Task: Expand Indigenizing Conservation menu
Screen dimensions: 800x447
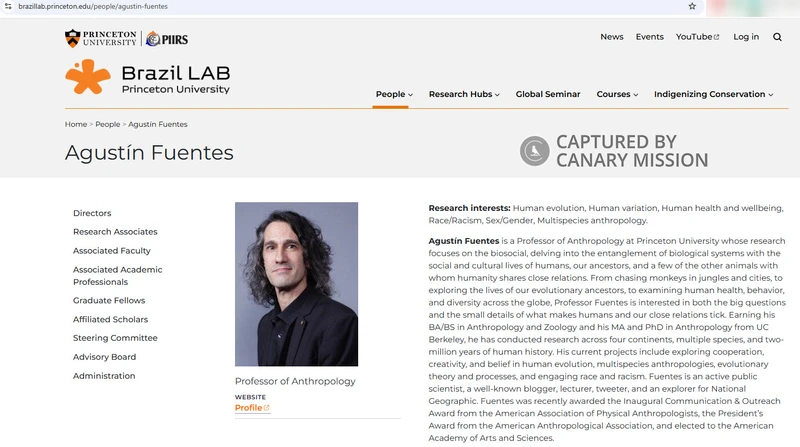Action: (x=713, y=94)
